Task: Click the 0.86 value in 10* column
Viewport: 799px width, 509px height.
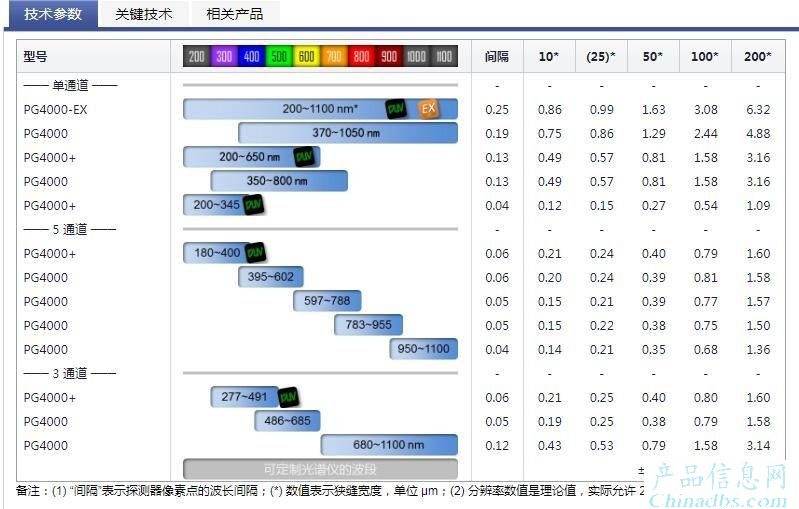Action: point(549,110)
